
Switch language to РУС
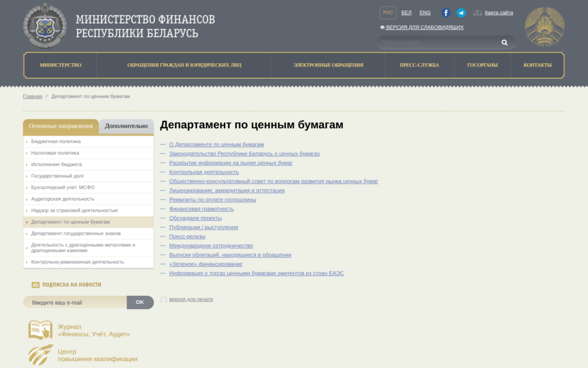coord(388,13)
